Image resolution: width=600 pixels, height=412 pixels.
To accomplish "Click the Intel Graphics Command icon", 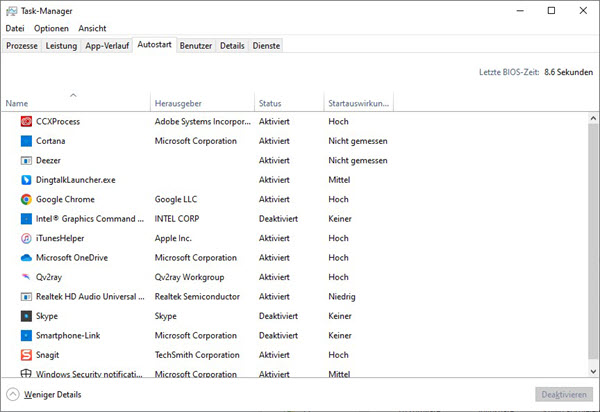I will point(26,219).
